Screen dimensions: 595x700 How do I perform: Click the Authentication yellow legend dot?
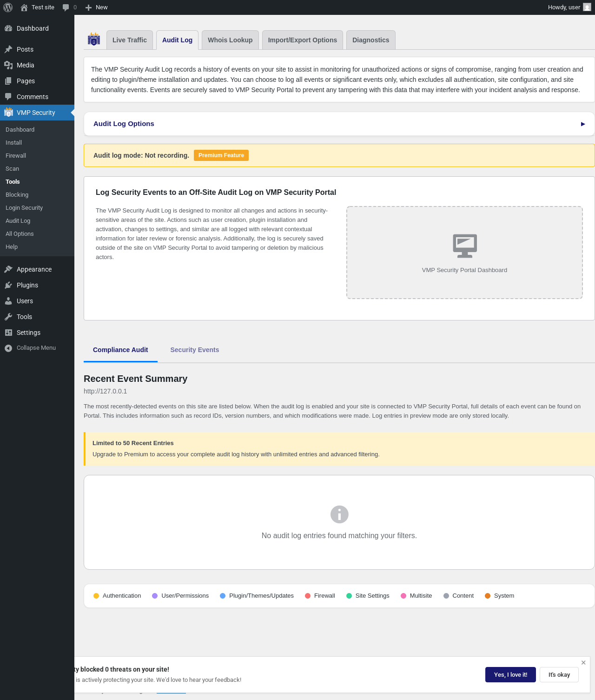(x=96, y=596)
